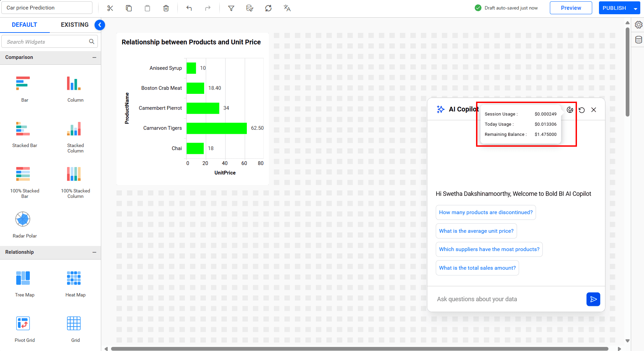
Task: Send the question in AI Copilot
Action: tap(593, 299)
